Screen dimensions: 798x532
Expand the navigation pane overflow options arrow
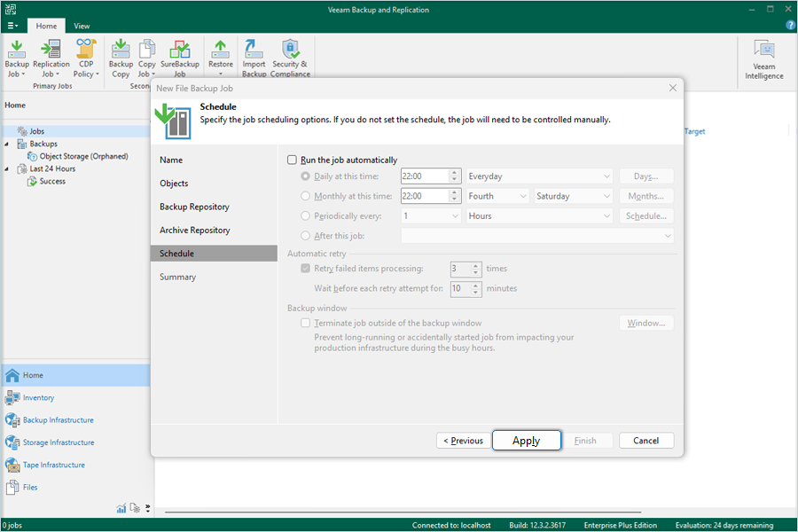(147, 508)
